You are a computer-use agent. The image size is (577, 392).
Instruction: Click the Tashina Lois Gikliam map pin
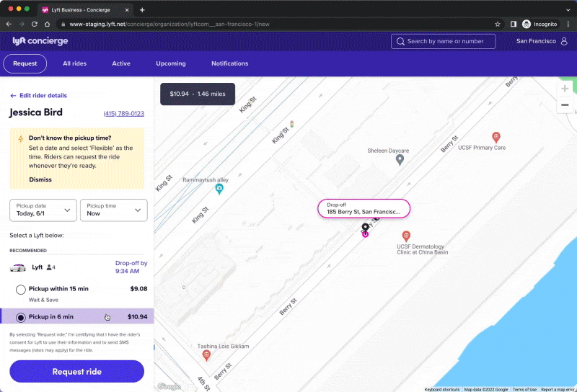(206, 355)
